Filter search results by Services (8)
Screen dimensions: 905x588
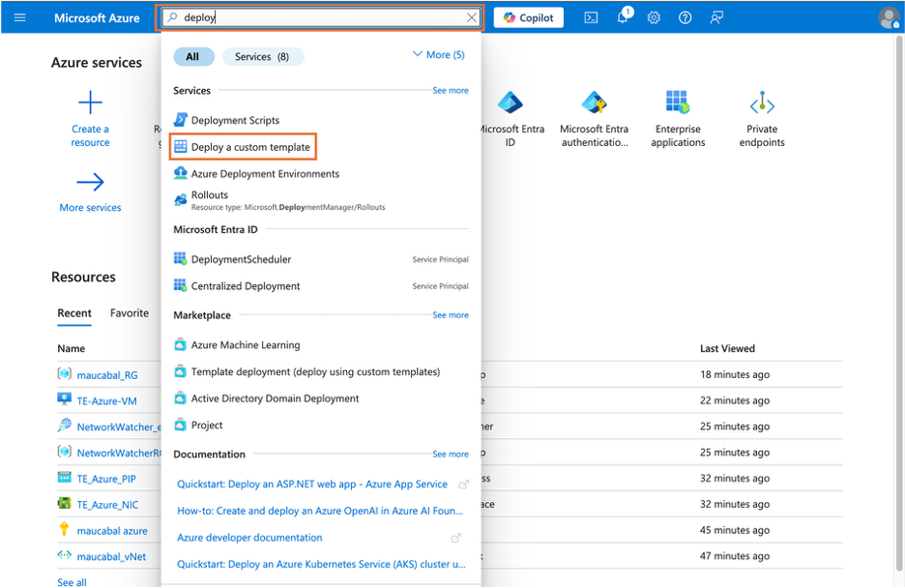[262, 56]
